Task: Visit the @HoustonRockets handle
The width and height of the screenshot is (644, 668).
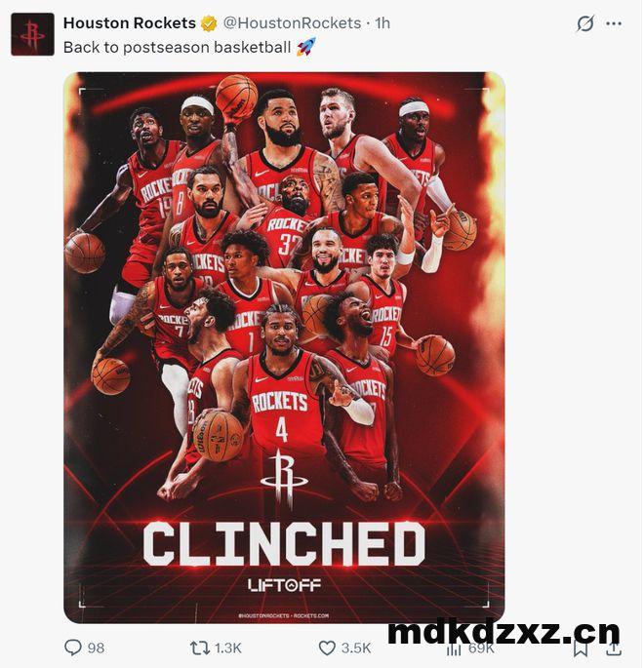Action: [292, 23]
